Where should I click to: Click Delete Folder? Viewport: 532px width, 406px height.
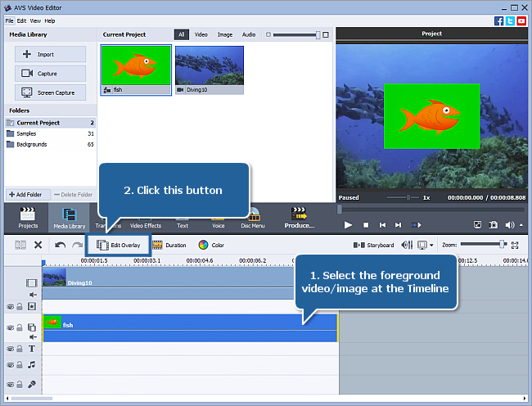click(74, 195)
